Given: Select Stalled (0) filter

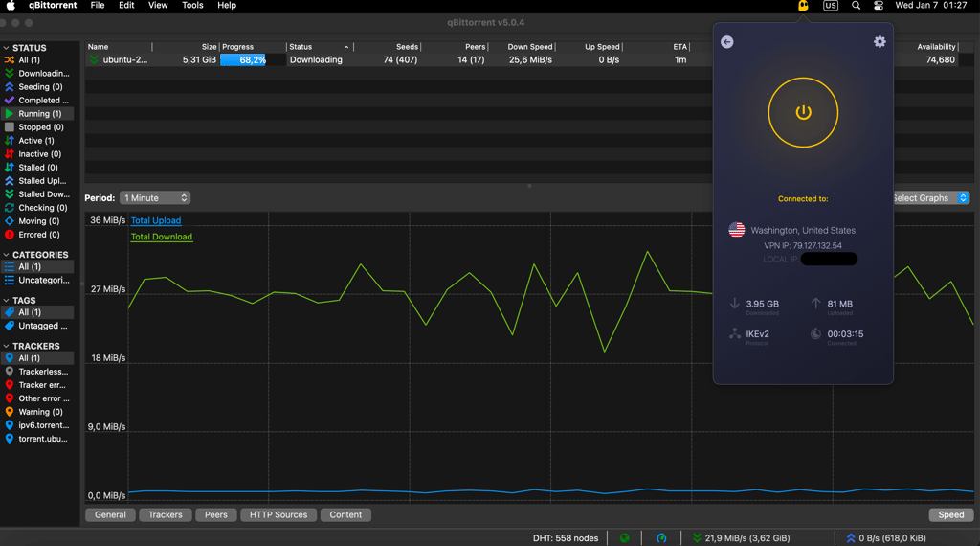Looking at the screenshot, I should coord(37,168).
